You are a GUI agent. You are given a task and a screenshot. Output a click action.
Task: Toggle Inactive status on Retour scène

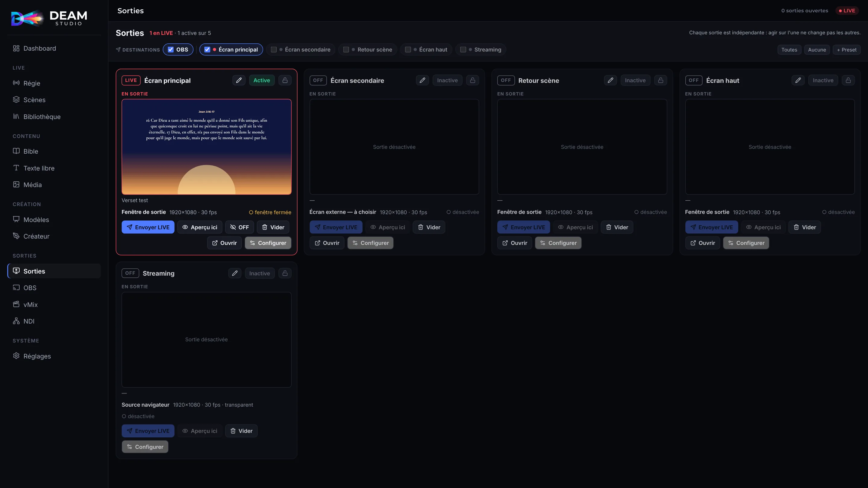coord(635,80)
